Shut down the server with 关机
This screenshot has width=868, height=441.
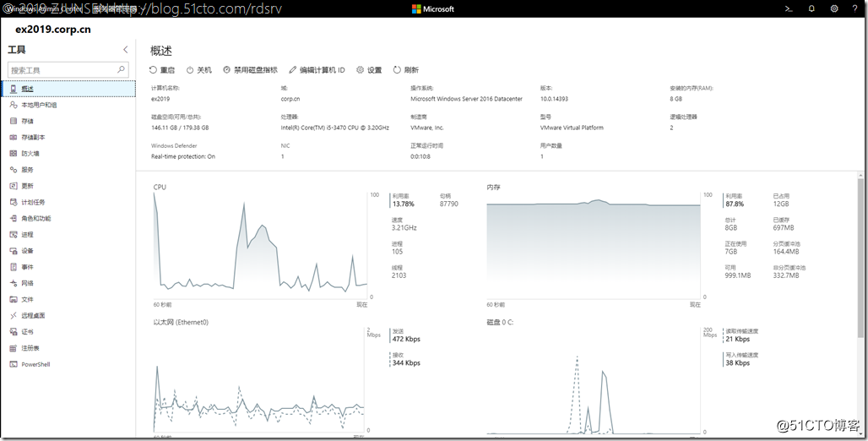[198, 70]
